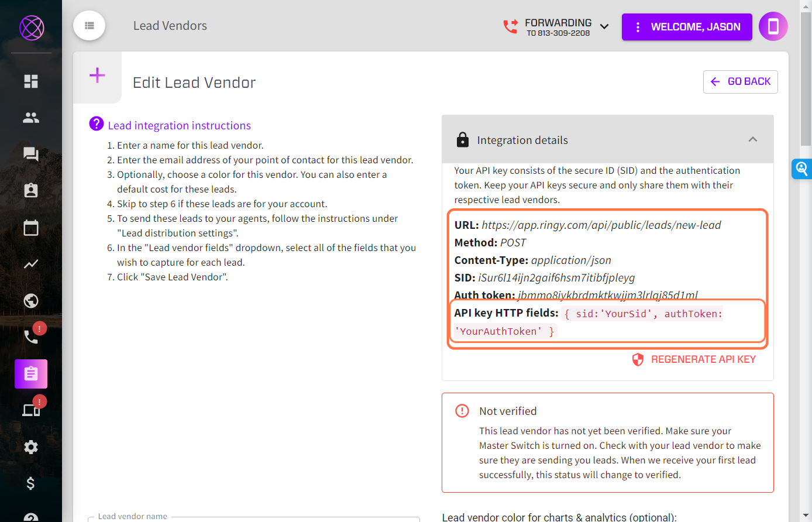Open the dashboard grid icon in sidebar

tap(31, 81)
